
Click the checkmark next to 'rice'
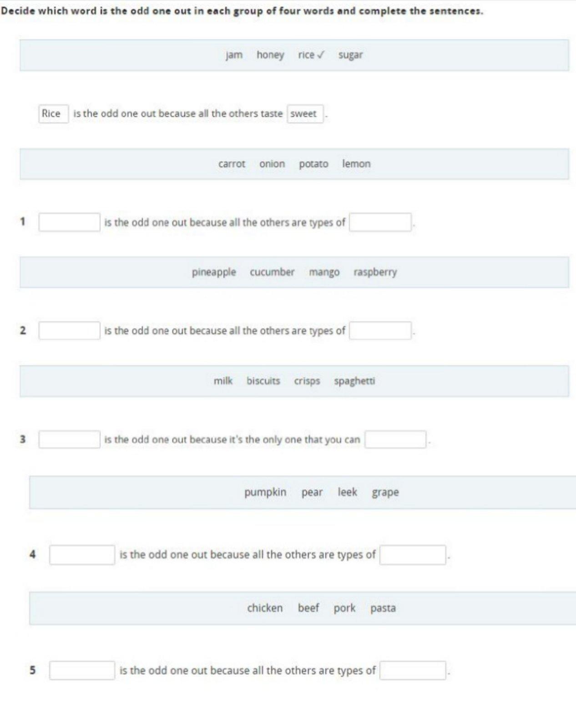coord(320,55)
